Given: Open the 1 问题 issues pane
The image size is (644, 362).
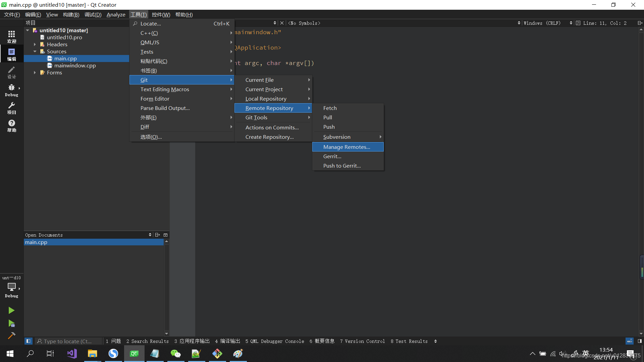Looking at the screenshot, I should click(x=113, y=341).
